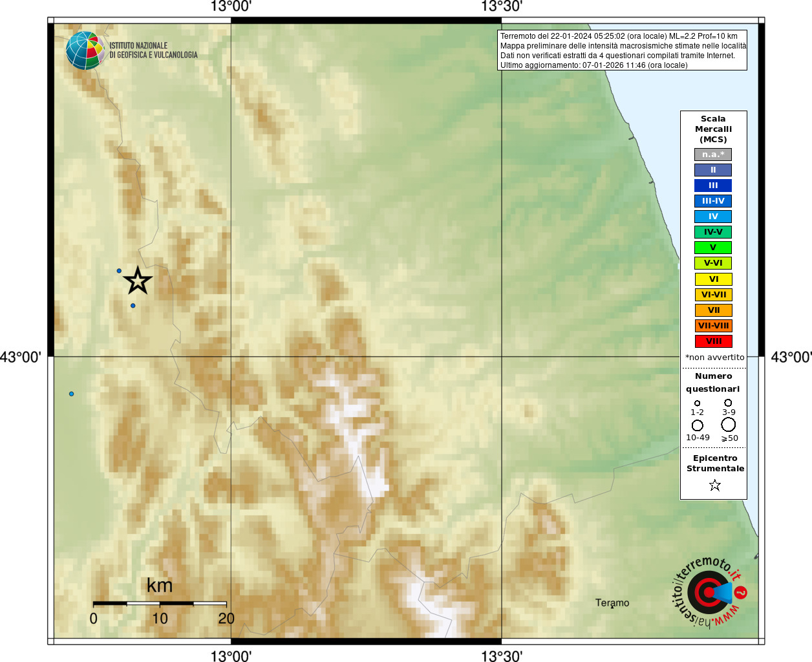Select the yellow VI legend swatch
This screenshot has width=812, height=662.
point(713,279)
